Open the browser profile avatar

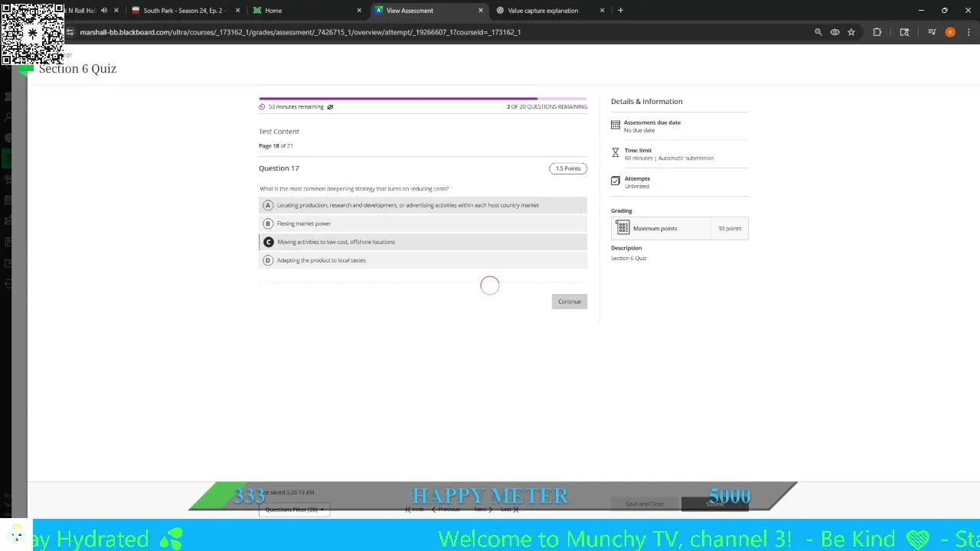click(950, 32)
